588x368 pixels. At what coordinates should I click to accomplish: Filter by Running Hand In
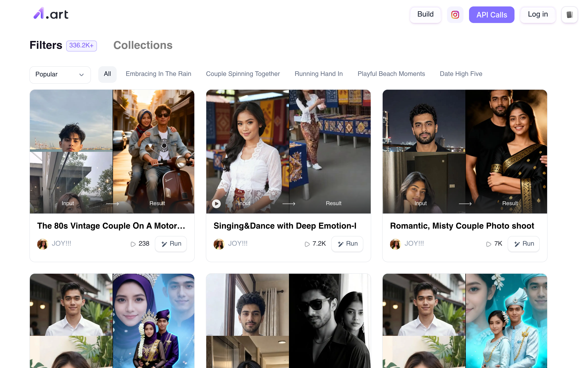(x=319, y=74)
